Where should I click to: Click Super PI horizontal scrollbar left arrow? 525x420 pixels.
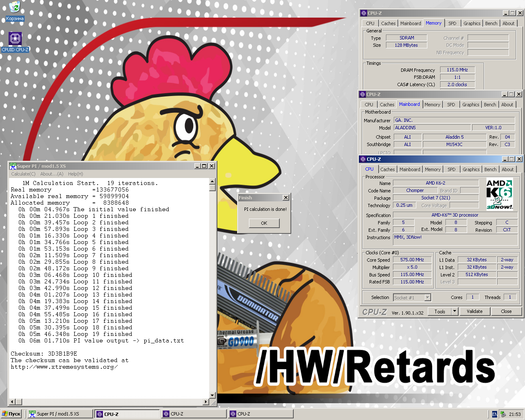(12, 402)
